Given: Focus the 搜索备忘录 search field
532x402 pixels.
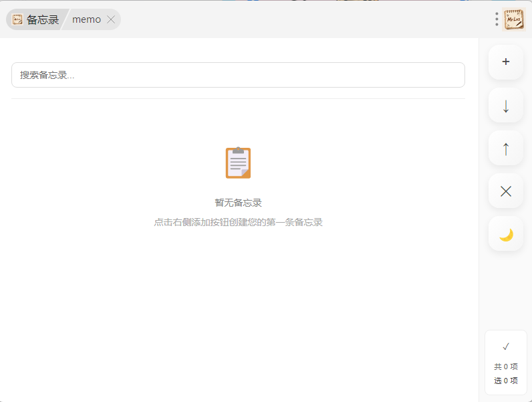Looking at the screenshot, I should tap(238, 75).
